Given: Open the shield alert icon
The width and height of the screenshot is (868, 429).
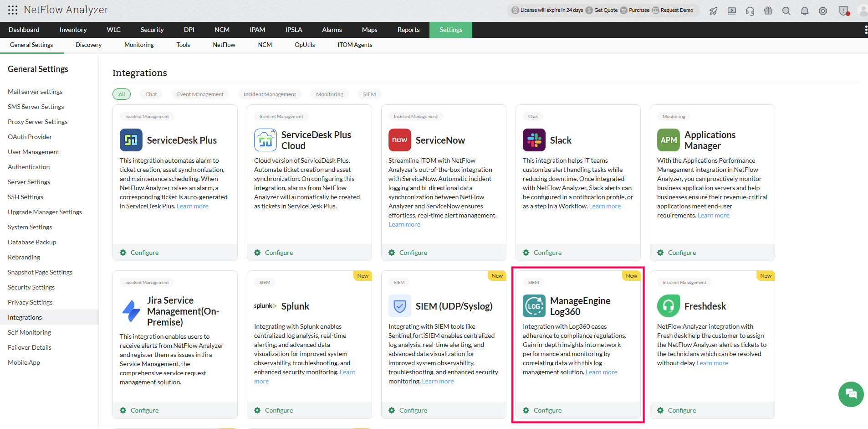Looking at the screenshot, I should [844, 11].
